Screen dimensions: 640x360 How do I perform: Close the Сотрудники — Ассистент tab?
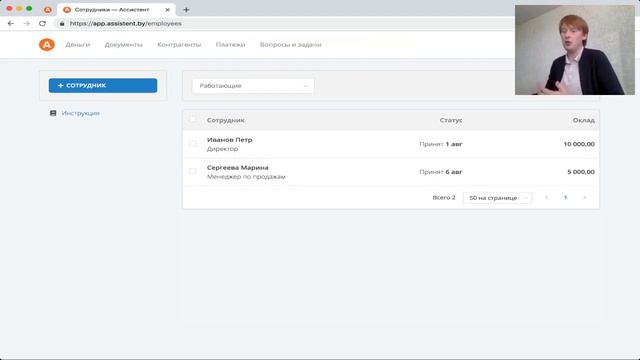pyautogui.click(x=167, y=10)
